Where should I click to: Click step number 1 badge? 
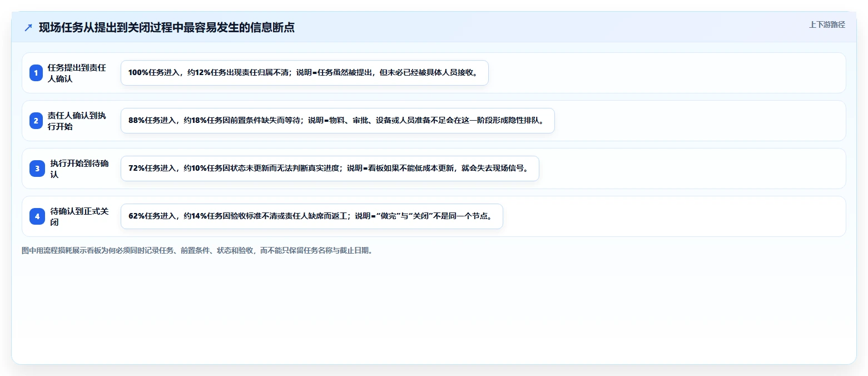click(37, 73)
